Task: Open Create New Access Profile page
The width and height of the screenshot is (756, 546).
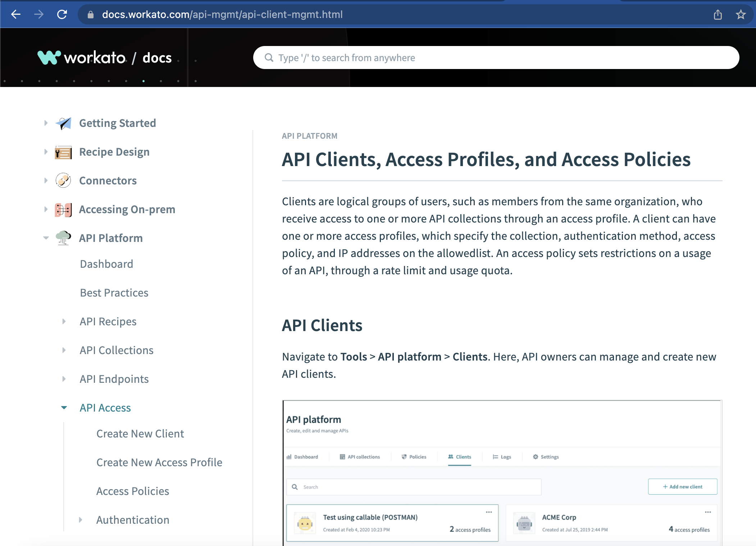Action: tap(159, 462)
